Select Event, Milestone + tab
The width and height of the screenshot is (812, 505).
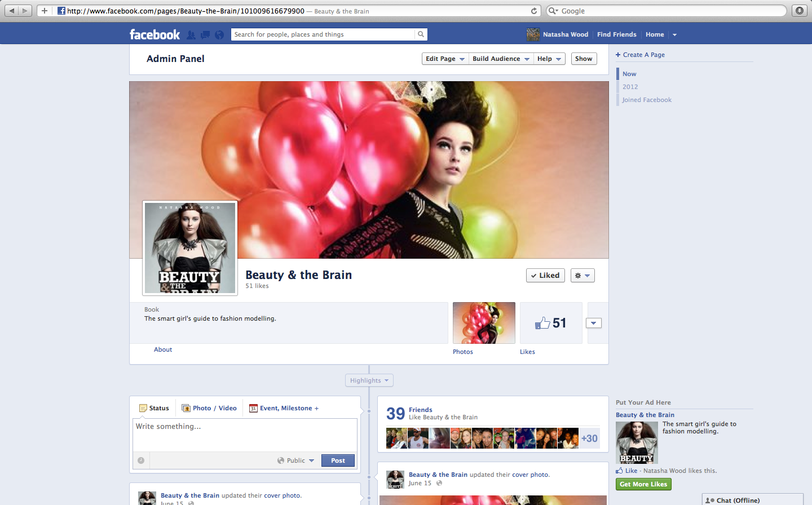tap(284, 408)
